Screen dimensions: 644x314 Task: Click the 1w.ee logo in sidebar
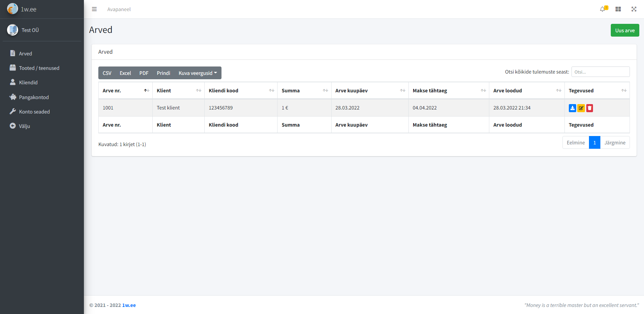[22, 9]
